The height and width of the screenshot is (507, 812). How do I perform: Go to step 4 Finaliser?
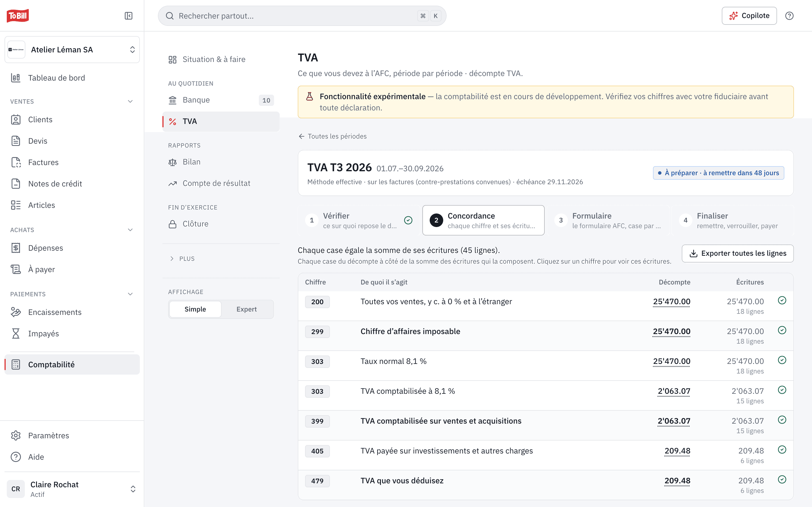[732, 220]
